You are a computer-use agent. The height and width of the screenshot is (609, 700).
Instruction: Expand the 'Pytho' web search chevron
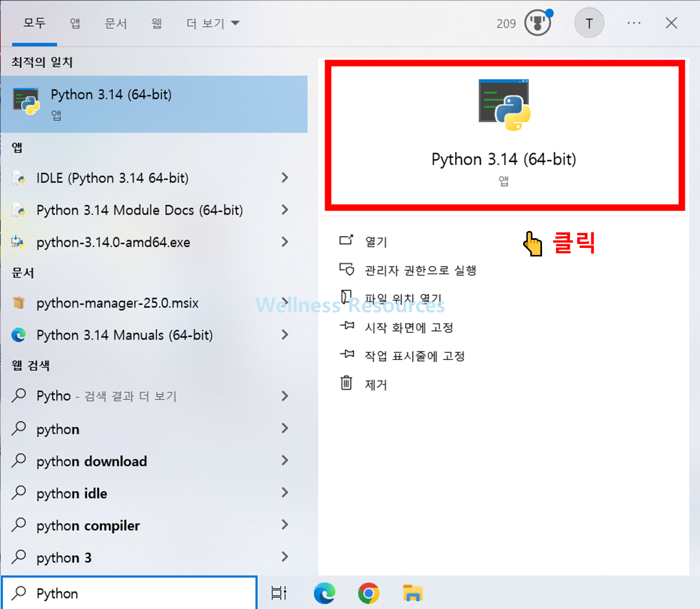(x=285, y=396)
